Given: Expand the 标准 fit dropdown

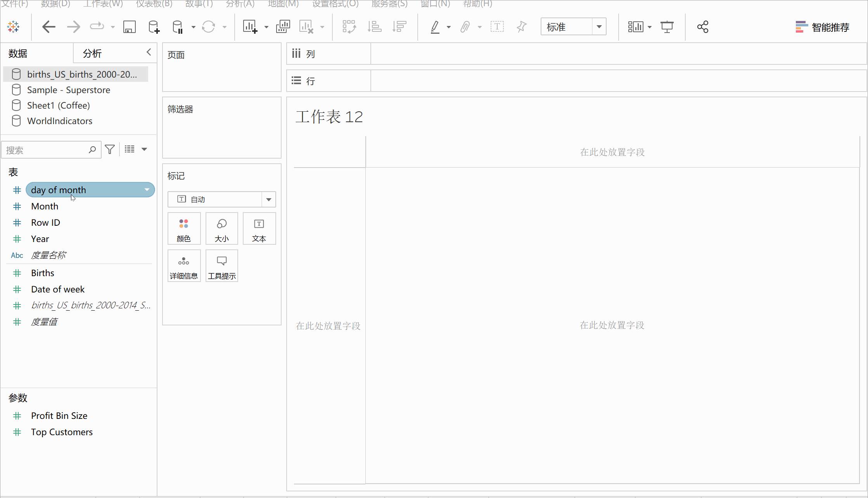Looking at the screenshot, I should (599, 27).
